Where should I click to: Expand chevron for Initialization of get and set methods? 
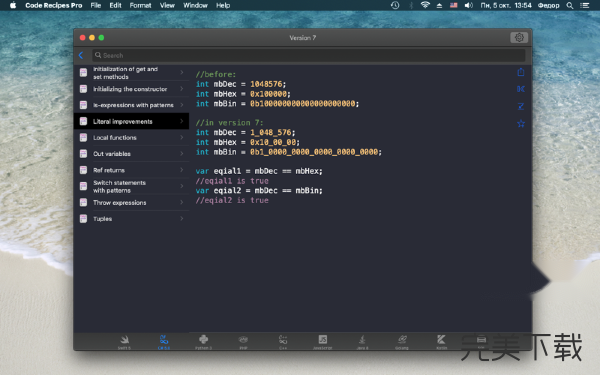click(x=182, y=72)
